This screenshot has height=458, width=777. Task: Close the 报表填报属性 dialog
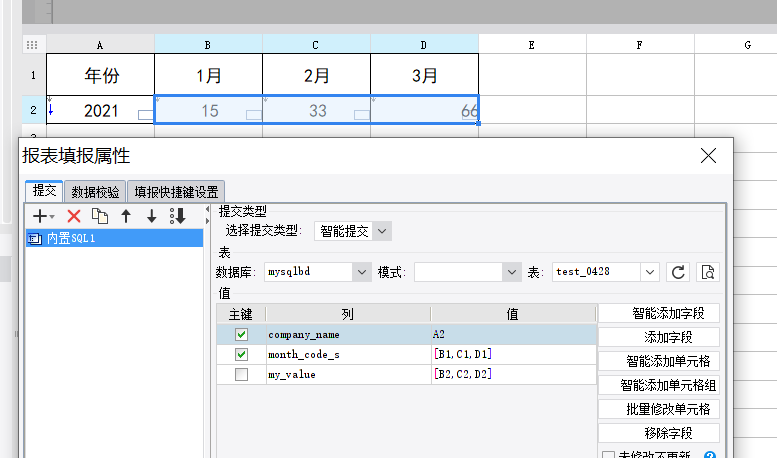(708, 156)
